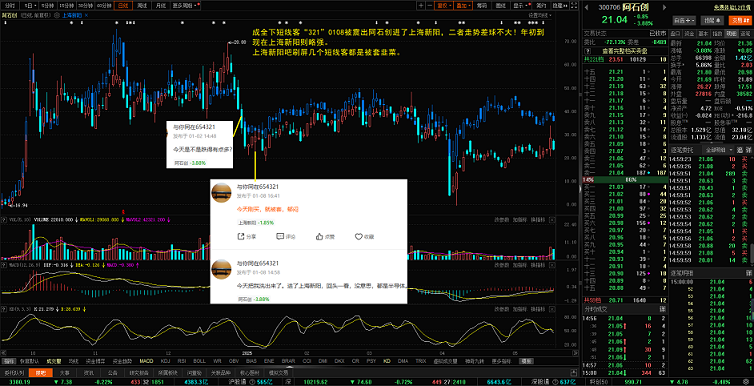Favorite the post with heart icon
This screenshot has height=386, width=754.
point(358,236)
